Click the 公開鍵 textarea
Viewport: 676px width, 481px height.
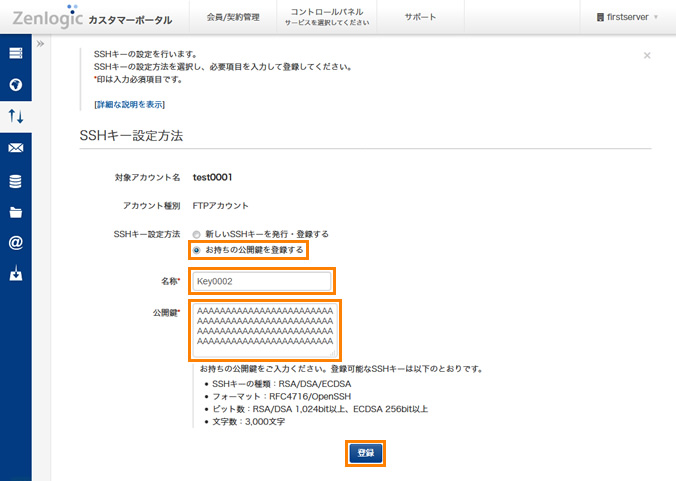coord(265,331)
